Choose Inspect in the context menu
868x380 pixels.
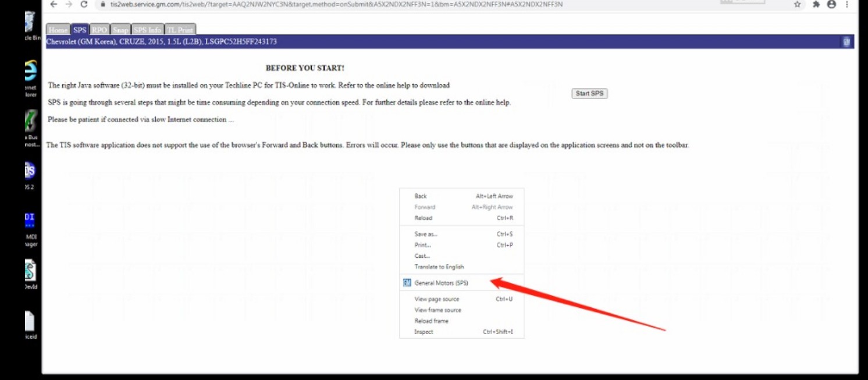pos(462,332)
